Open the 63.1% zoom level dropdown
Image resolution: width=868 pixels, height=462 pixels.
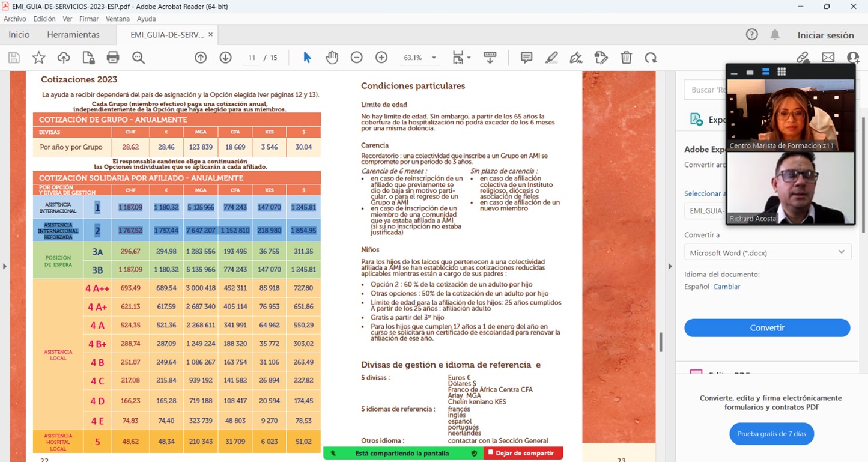coord(420,58)
